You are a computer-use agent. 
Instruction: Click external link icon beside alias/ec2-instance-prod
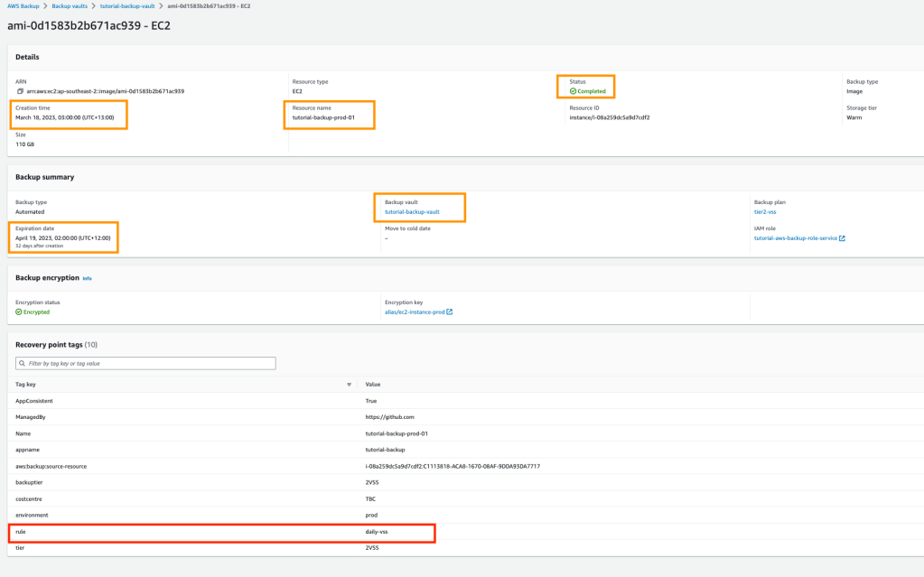point(449,312)
